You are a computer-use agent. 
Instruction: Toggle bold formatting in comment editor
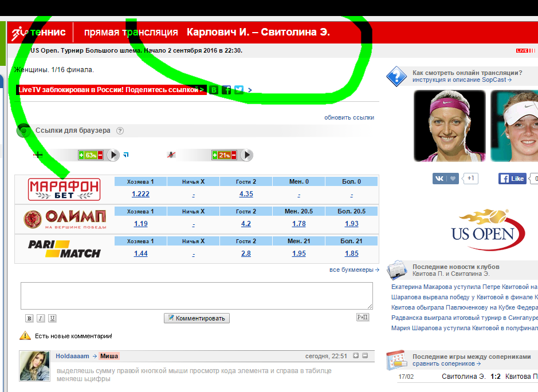(x=29, y=318)
